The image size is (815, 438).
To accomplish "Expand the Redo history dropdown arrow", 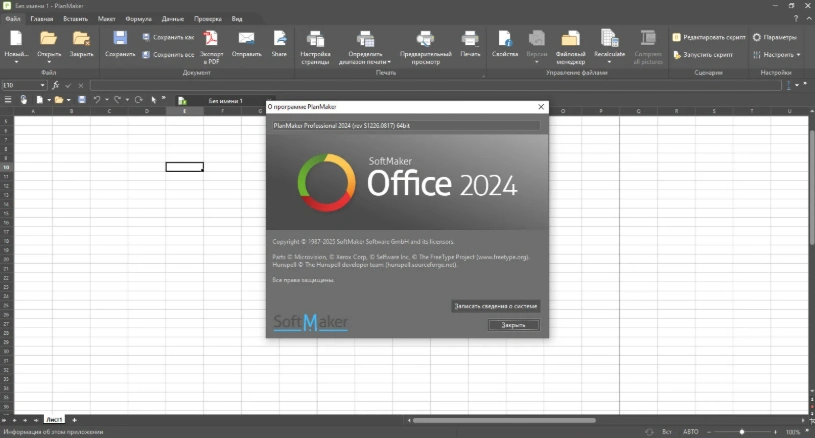I will pyautogui.click(x=127, y=100).
